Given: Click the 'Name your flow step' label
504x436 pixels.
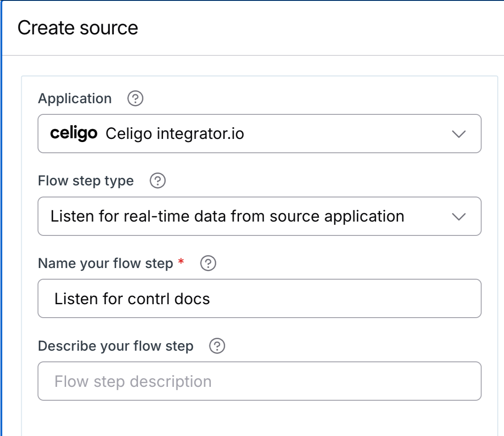Looking at the screenshot, I should click(x=105, y=263).
